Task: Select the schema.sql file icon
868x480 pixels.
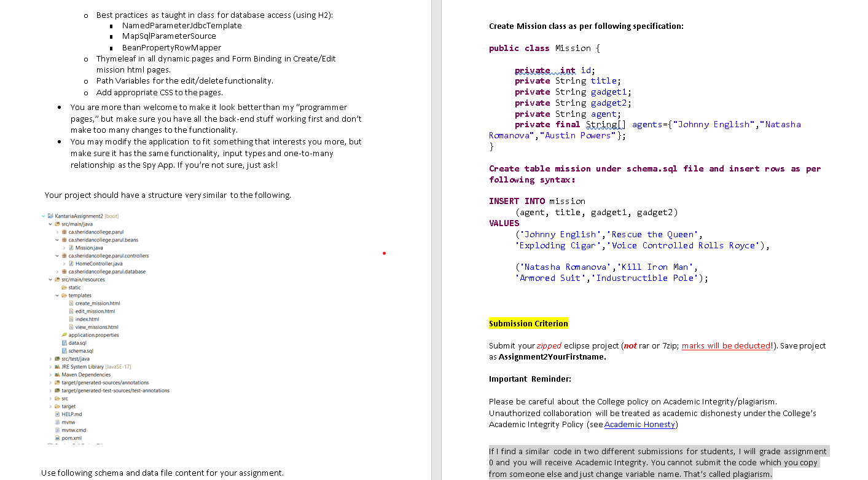Action: 63,351
